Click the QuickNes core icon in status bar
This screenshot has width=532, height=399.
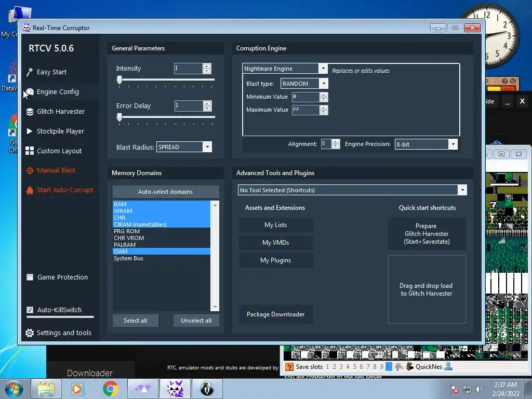(x=410, y=366)
